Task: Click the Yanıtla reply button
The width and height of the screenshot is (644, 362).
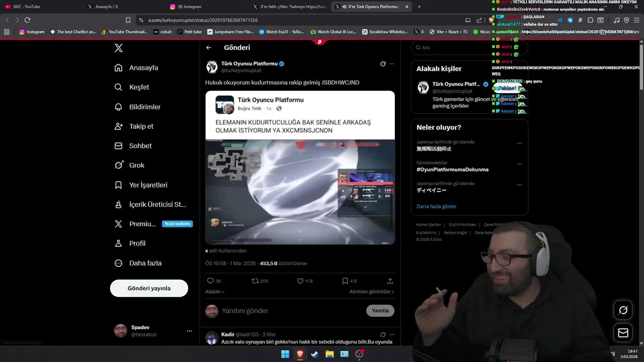Action: coord(380,311)
